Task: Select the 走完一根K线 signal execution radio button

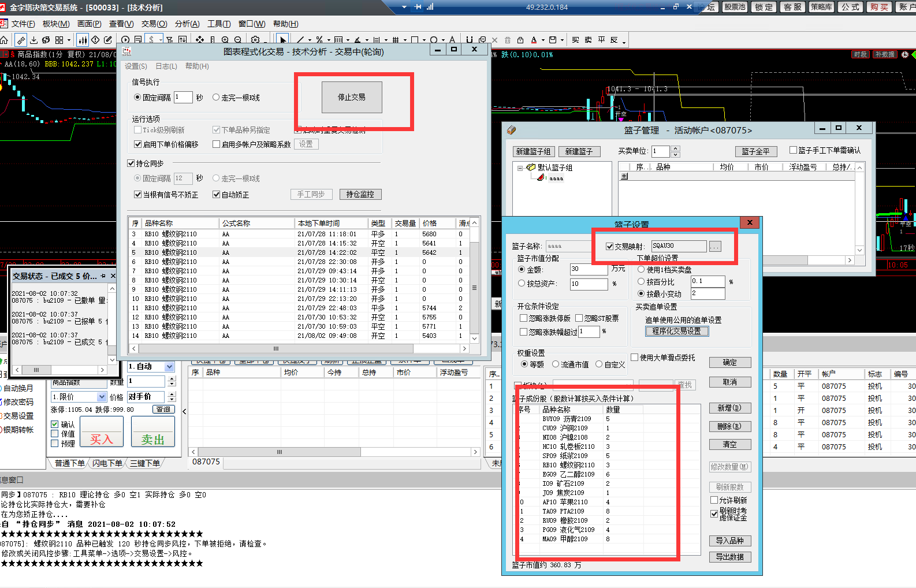Action: [216, 98]
